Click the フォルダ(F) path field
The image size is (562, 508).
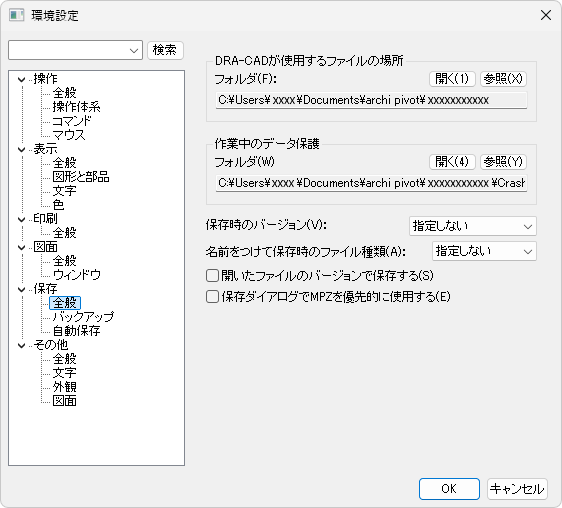(x=371, y=100)
